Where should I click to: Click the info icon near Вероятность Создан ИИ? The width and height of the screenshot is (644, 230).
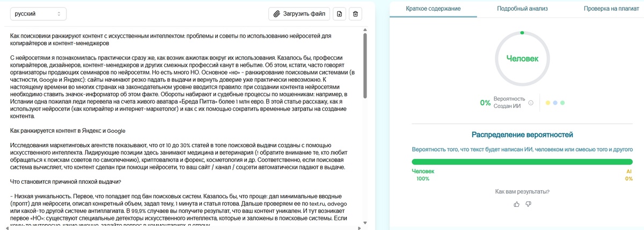[x=530, y=103]
